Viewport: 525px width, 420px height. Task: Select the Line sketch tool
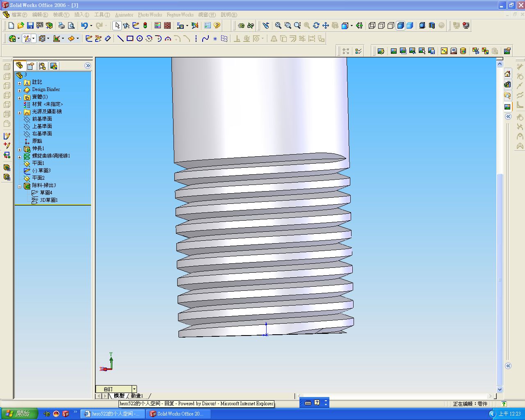[121, 39]
